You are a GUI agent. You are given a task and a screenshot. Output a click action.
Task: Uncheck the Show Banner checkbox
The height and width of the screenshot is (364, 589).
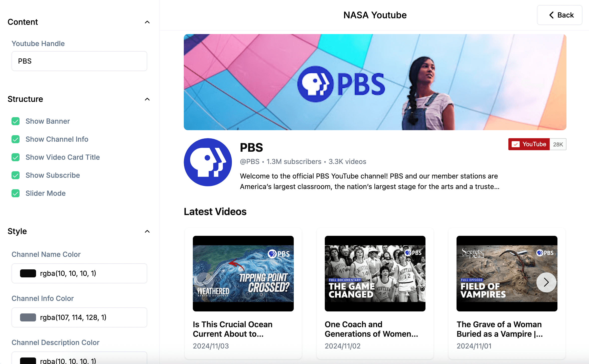click(16, 121)
